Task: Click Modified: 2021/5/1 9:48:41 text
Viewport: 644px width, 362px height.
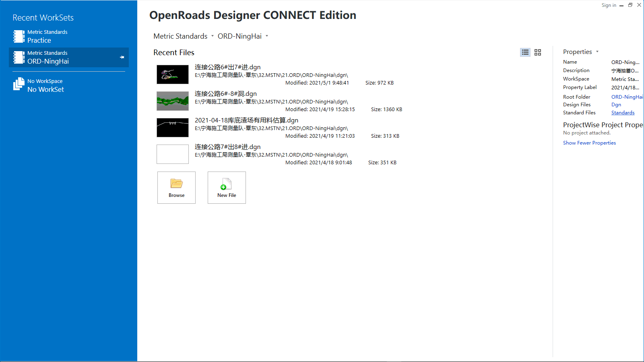Action: click(x=317, y=83)
